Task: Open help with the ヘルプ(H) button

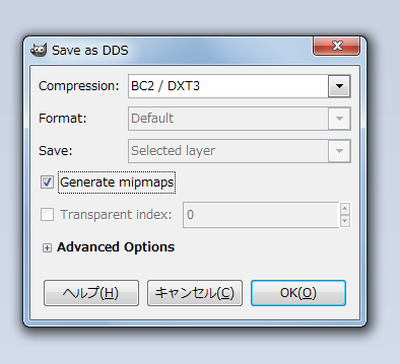Action: coord(91,293)
